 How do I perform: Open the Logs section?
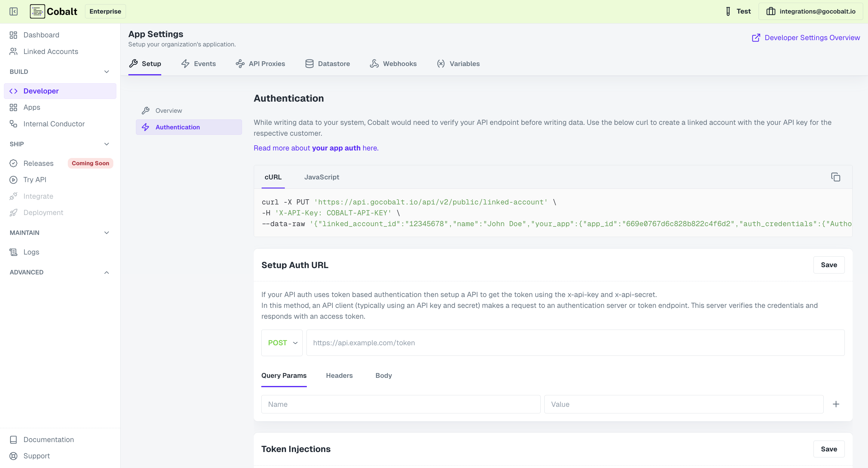(31, 252)
